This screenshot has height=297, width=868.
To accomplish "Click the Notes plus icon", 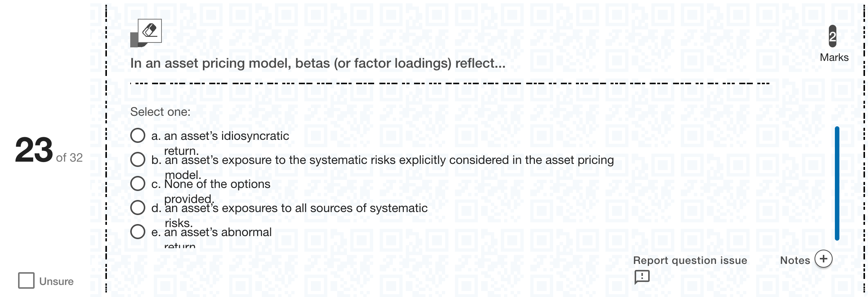I will click(823, 259).
